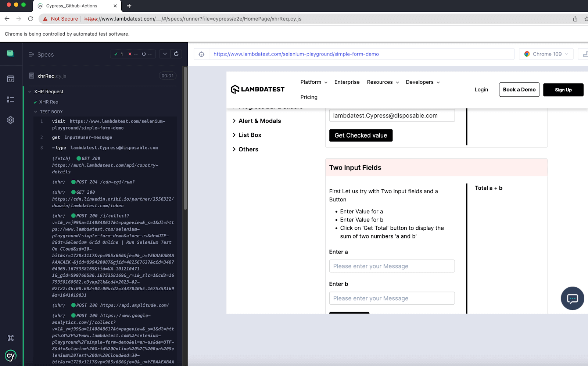Open keyboard shortcuts command icon

tap(11, 338)
